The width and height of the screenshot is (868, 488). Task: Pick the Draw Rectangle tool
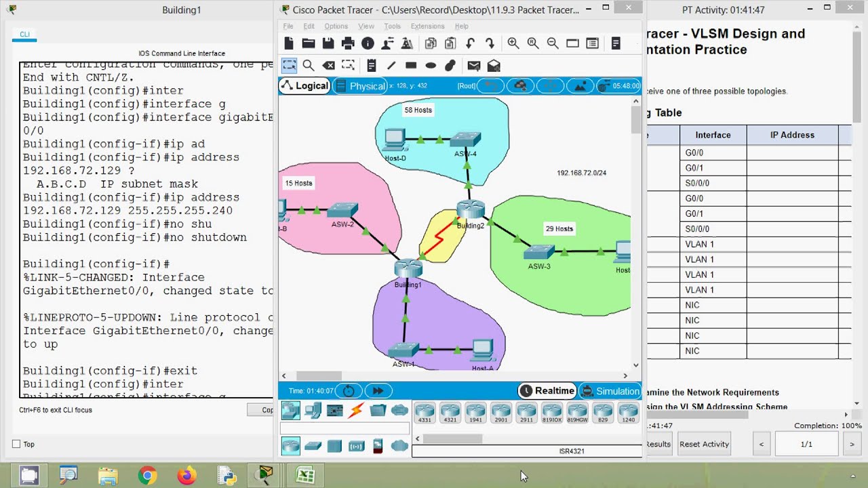pos(411,66)
